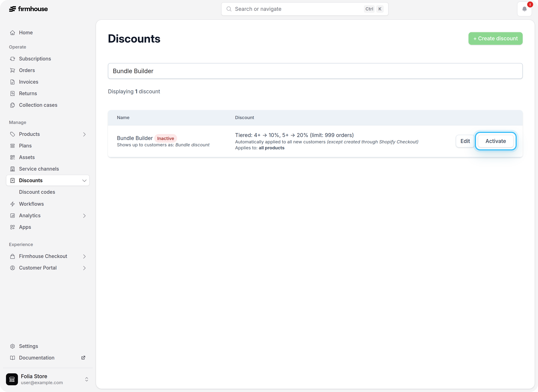Image resolution: width=538 pixels, height=392 pixels.
Task: Click 'Applies to: all products' text
Action: coord(259,148)
